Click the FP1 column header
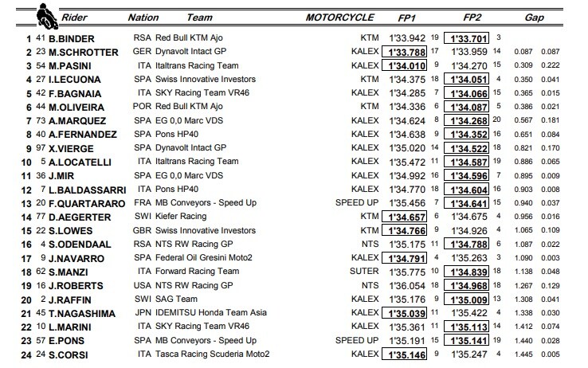Screen dimensions: 588x368 [407, 18]
